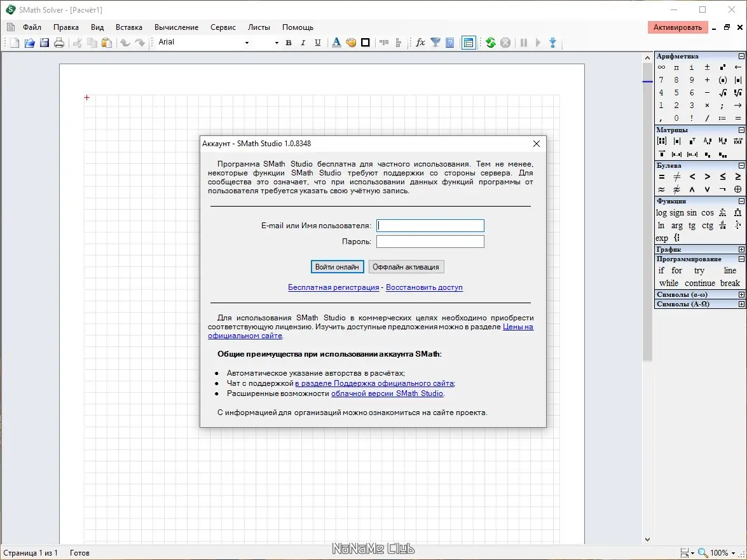Insert the sin function from Функции panel
This screenshot has width=747, height=560.
(x=692, y=213)
